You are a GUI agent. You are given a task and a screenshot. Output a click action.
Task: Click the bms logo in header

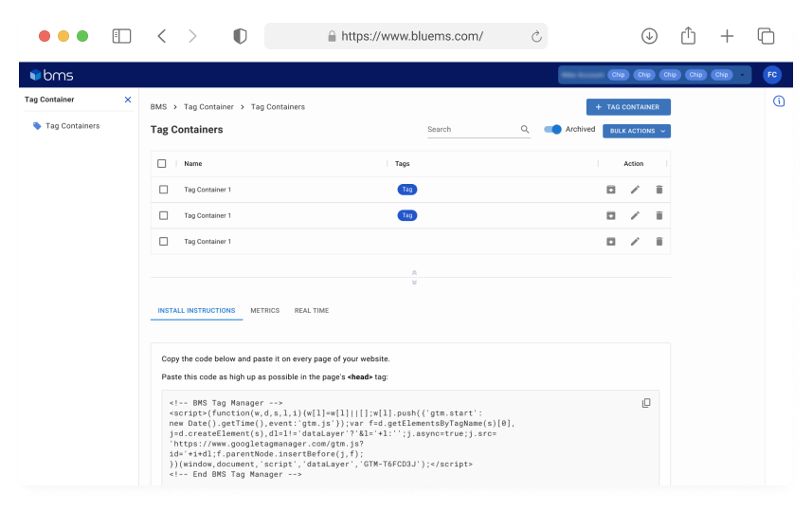(51, 75)
